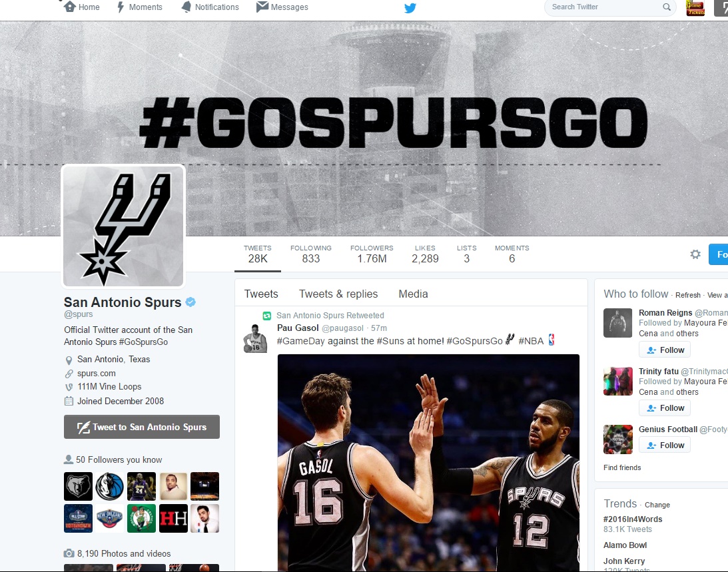
Task: Open the 50 Followers you know link
Action: [x=119, y=459]
